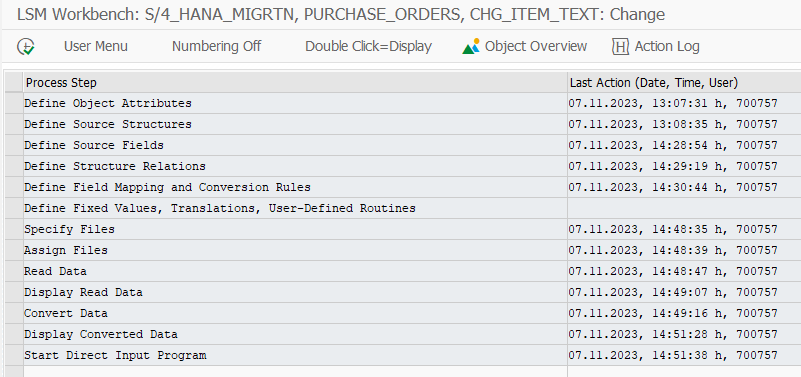Select Convert Data step
The height and width of the screenshot is (377, 801).
pyautogui.click(x=66, y=313)
